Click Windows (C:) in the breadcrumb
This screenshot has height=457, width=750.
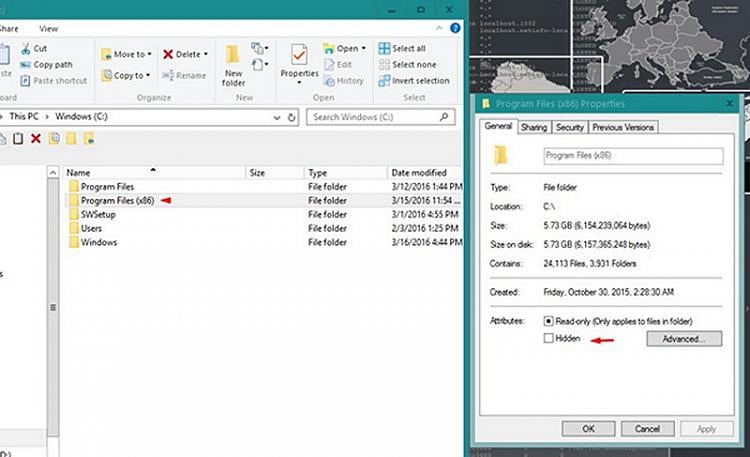click(81, 116)
